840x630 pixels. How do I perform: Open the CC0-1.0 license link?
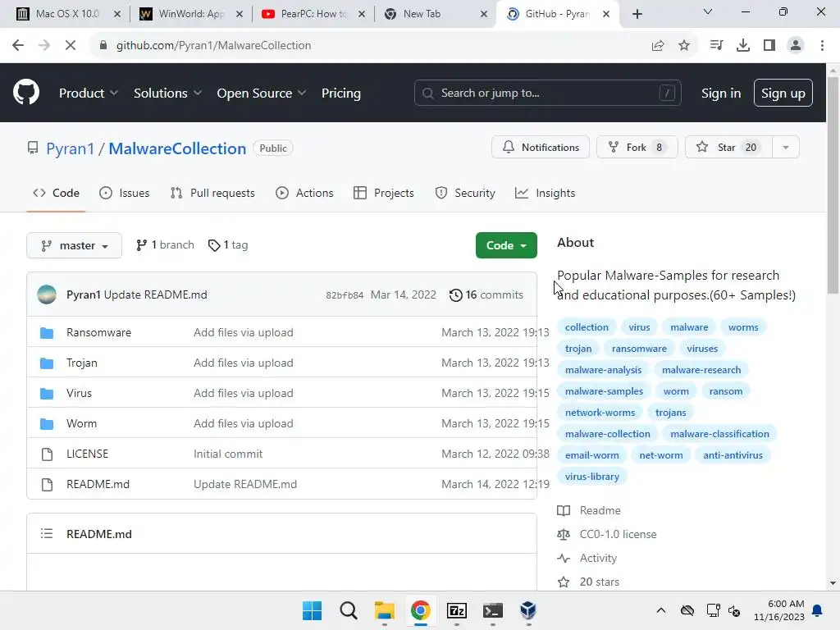(x=618, y=534)
